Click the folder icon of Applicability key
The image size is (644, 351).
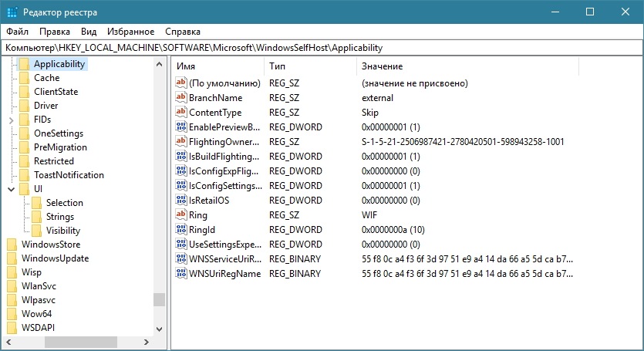point(24,64)
